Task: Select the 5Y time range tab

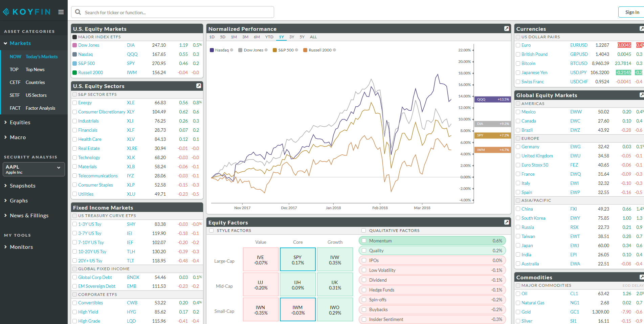Action: click(x=302, y=37)
